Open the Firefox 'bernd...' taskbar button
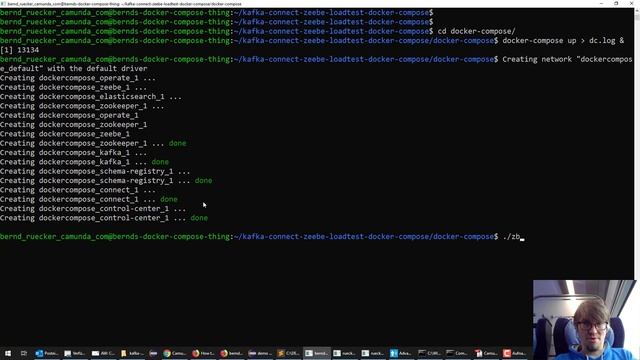This screenshot has height=360, width=640. point(231,353)
